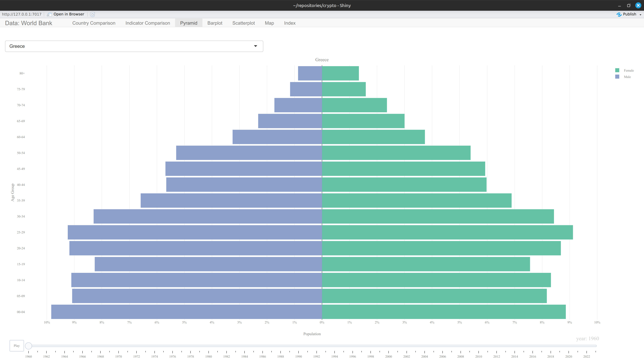Click the Data: World Bank title link
Image resolution: width=644 pixels, height=362 pixels.
29,23
